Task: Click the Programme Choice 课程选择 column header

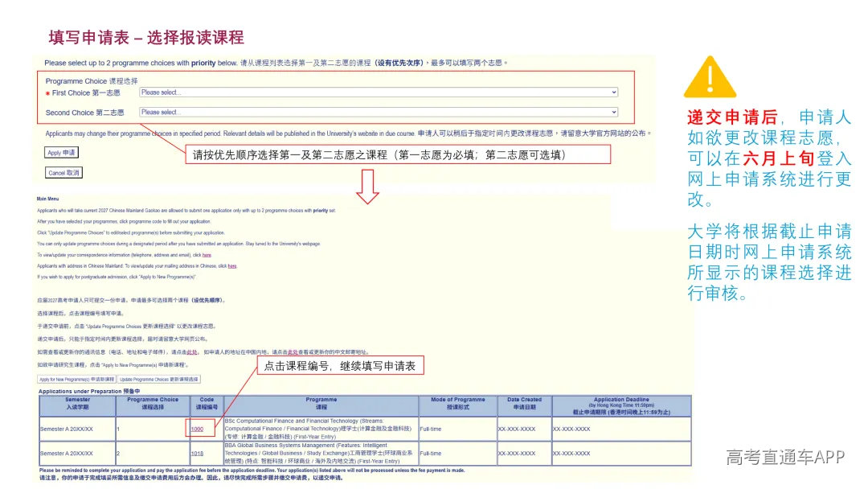Action: click(x=153, y=406)
